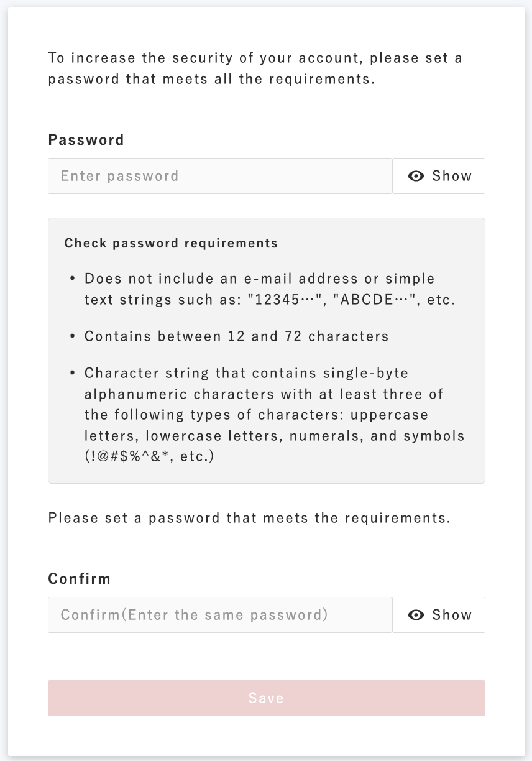Click the eye icon beside the Confirm field
This screenshot has height=761, width=532.
[x=416, y=615]
